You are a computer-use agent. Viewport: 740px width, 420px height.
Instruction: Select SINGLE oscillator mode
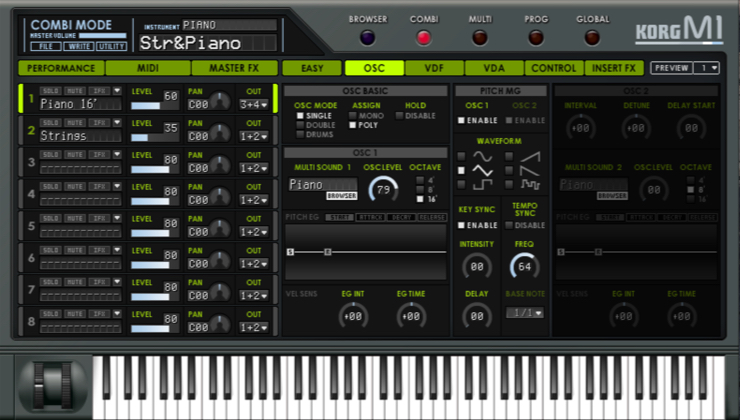pos(300,116)
